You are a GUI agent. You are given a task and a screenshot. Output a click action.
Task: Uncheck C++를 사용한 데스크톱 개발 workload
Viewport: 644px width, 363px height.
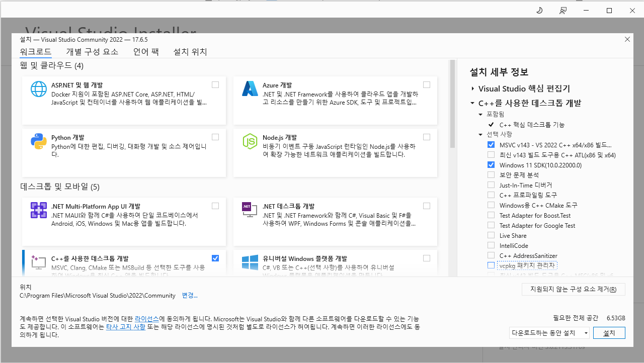215,258
